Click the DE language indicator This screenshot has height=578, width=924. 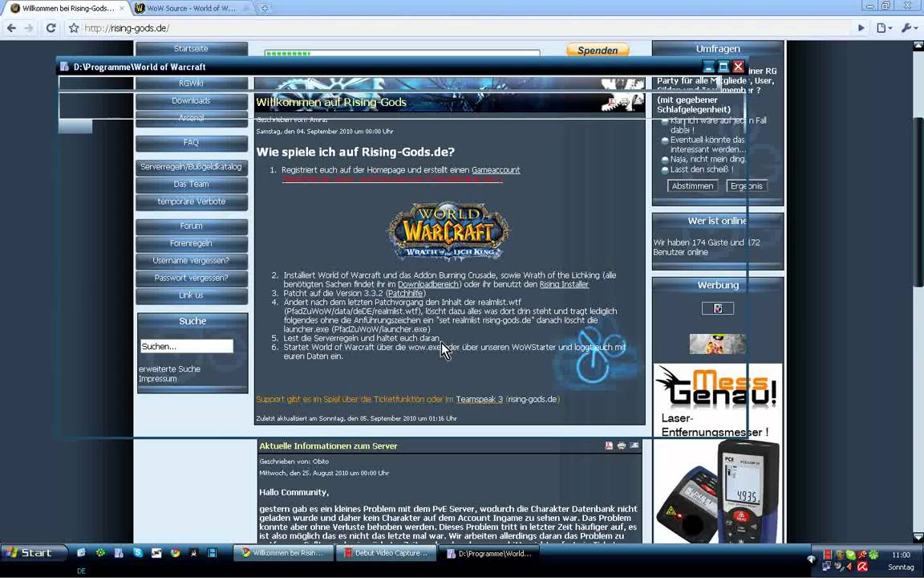click(81, 571)
